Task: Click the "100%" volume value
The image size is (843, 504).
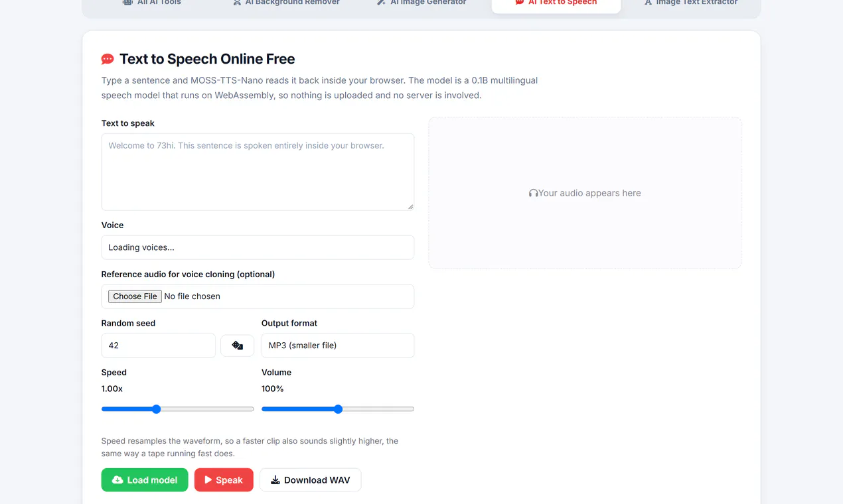Action: 273,389
